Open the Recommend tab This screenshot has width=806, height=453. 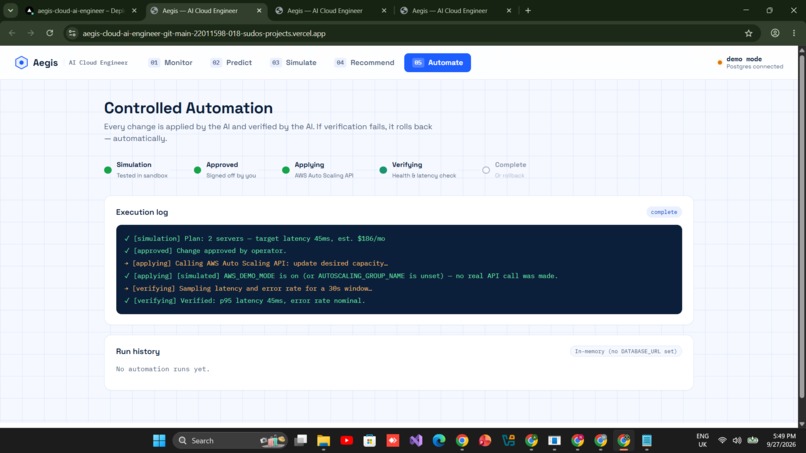point(365,62)
